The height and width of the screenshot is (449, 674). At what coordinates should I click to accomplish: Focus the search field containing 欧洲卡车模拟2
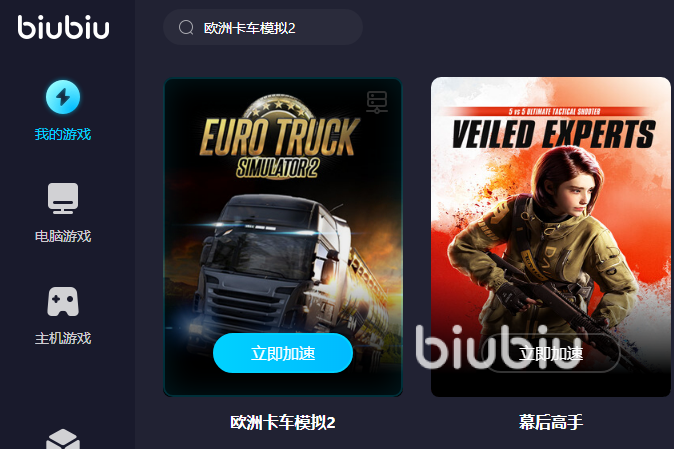tap(263, 27)
